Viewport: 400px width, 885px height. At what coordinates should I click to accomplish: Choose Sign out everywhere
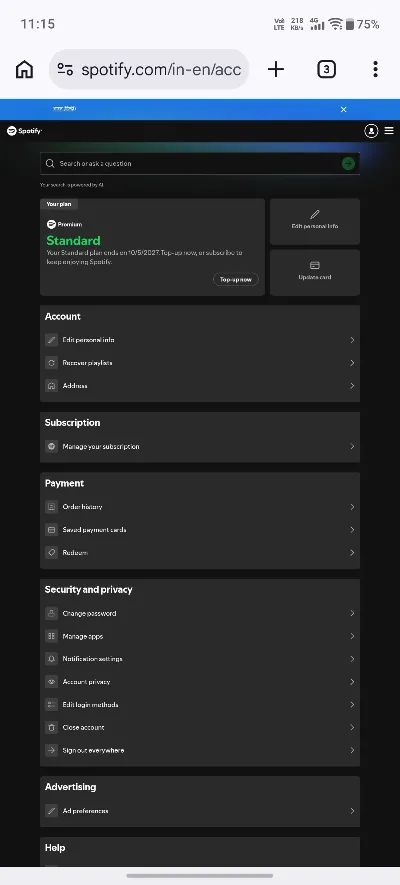pos(200,750)
